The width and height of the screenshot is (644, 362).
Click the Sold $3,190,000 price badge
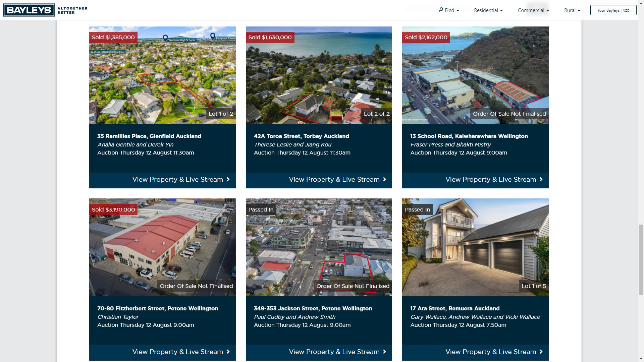[113, 209]
